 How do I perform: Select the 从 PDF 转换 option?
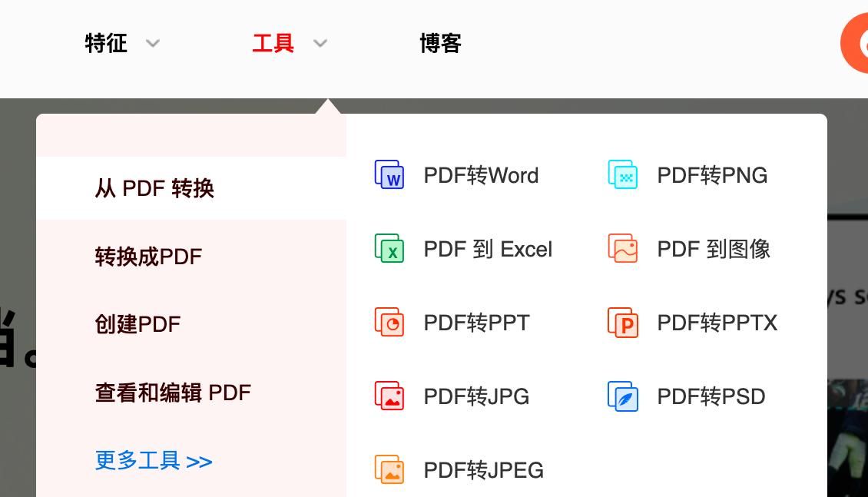pos(153,188)
